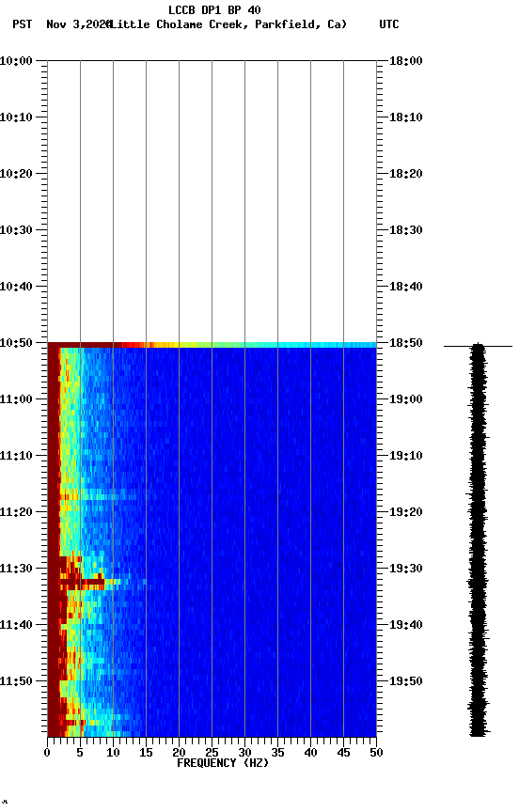519x812 pixels.
Task: Click the UTC timezone label
Action: [x=389, y=24]
